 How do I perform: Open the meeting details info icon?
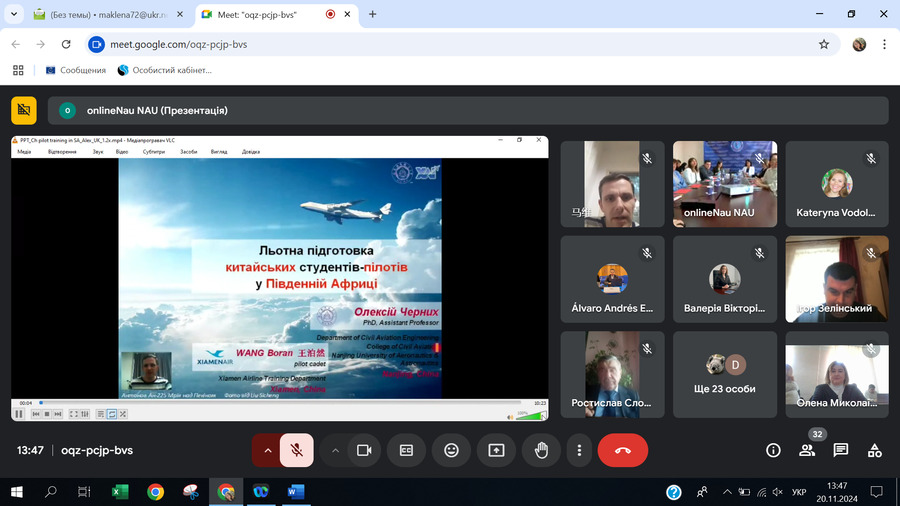pyautogui.click(x=773, y=451)
